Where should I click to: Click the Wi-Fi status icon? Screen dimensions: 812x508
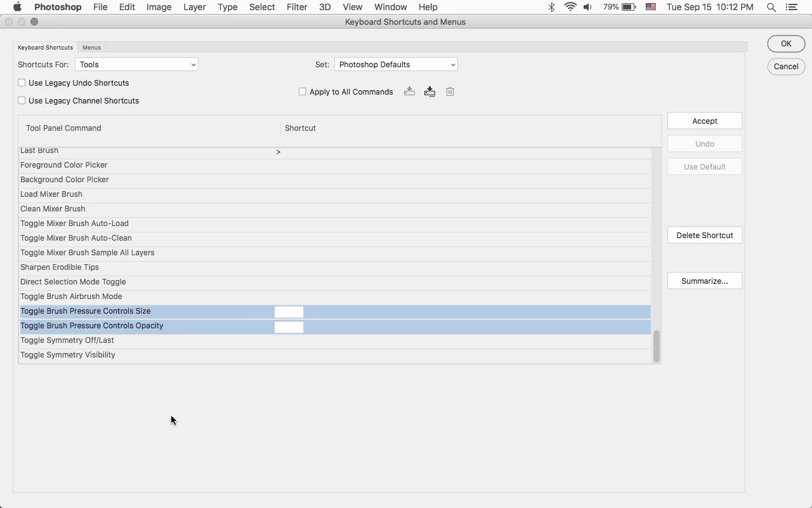coord(570,7)
